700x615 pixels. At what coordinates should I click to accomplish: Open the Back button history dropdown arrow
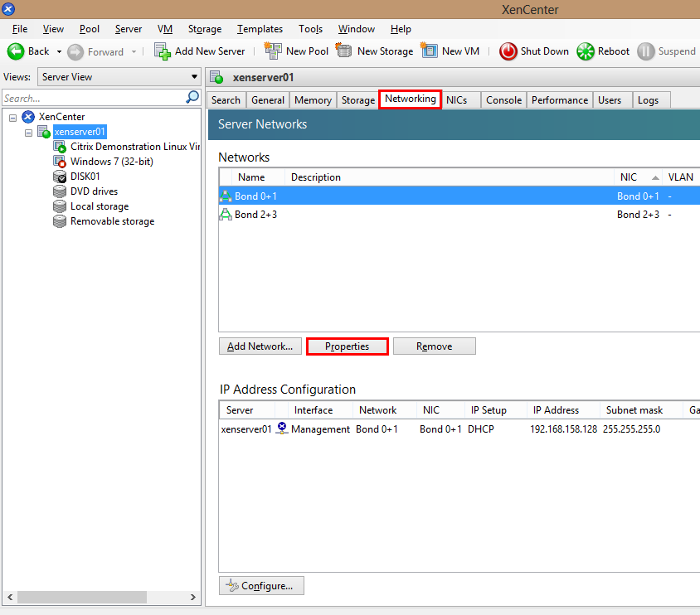[x=59, y=51]
